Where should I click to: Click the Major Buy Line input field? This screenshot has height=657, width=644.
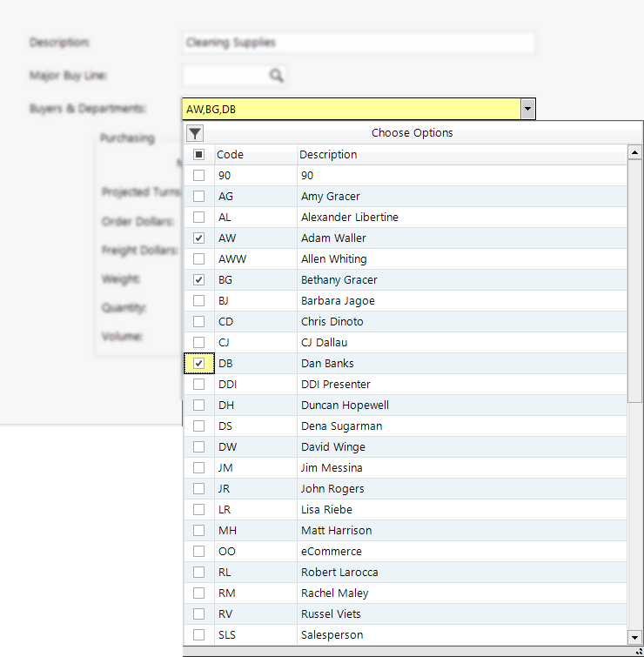tap(224, 76)
